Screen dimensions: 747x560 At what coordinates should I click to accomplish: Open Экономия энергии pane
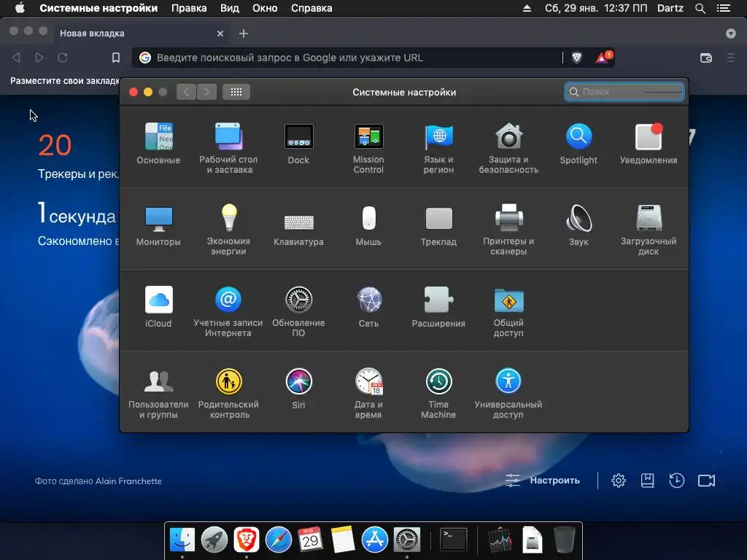[x=228, y=230]
